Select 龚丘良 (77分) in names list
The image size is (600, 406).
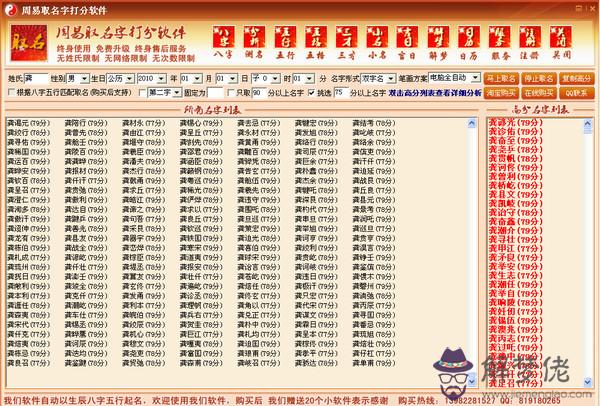374,190
